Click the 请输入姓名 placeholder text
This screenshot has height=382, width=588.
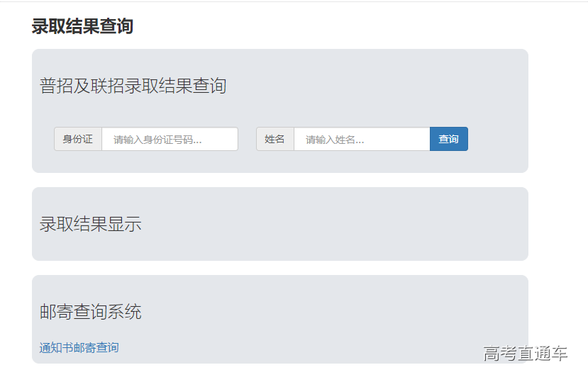[x=335, y=140]
